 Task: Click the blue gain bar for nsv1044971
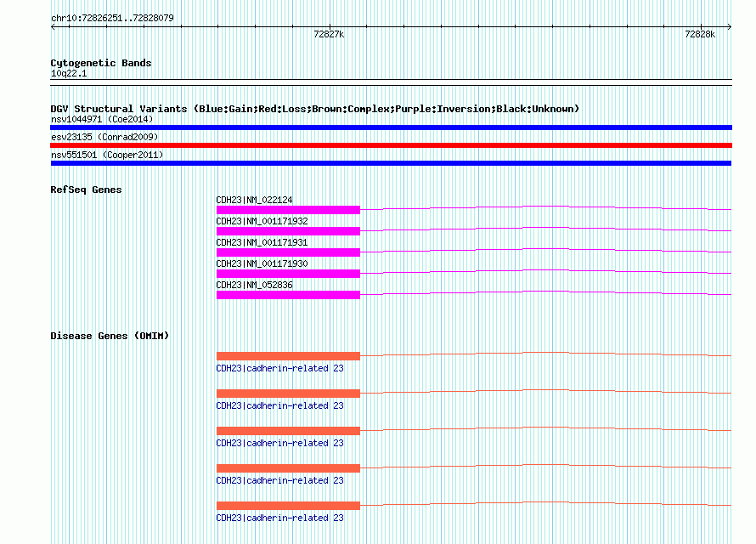[x=391, y=127]
